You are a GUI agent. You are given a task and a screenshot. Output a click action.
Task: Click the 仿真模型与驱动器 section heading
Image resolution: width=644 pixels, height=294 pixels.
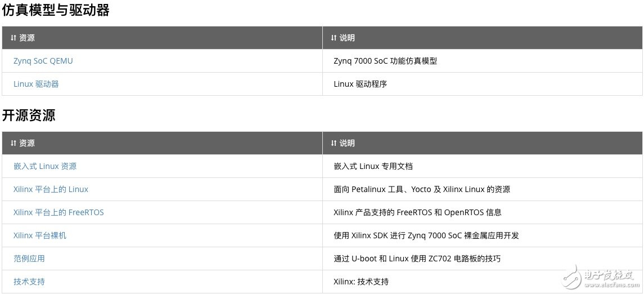[56, 10]
